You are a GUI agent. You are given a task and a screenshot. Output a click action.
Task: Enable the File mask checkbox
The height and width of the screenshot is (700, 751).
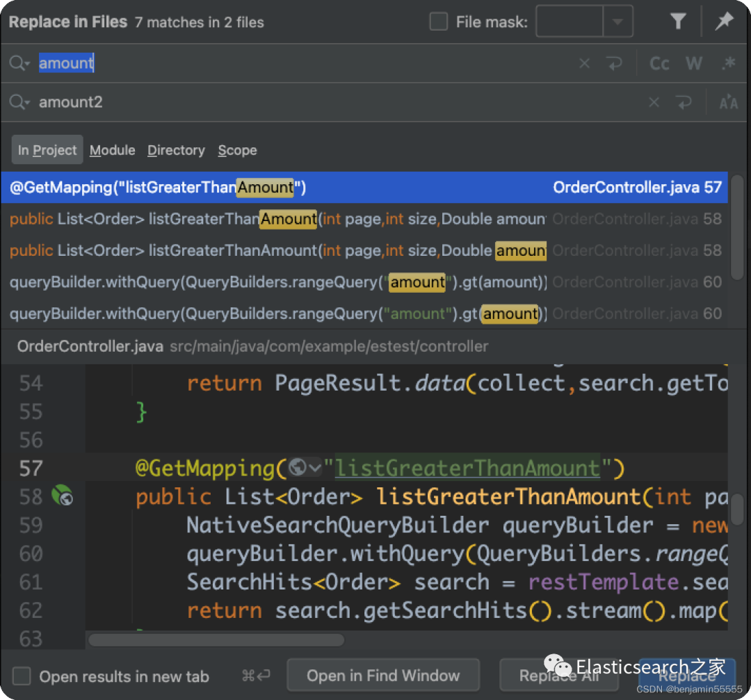coord(438,22)
